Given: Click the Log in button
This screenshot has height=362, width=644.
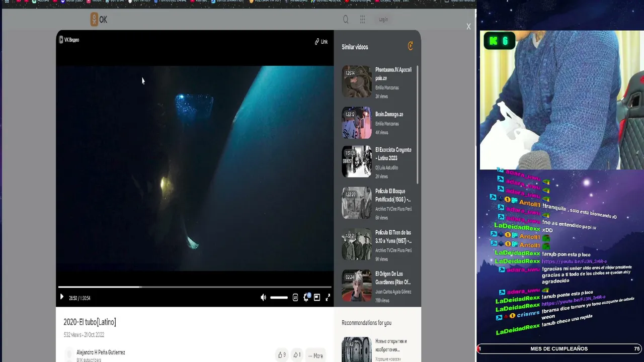Looking at the screenshot, I should [383, 20].
